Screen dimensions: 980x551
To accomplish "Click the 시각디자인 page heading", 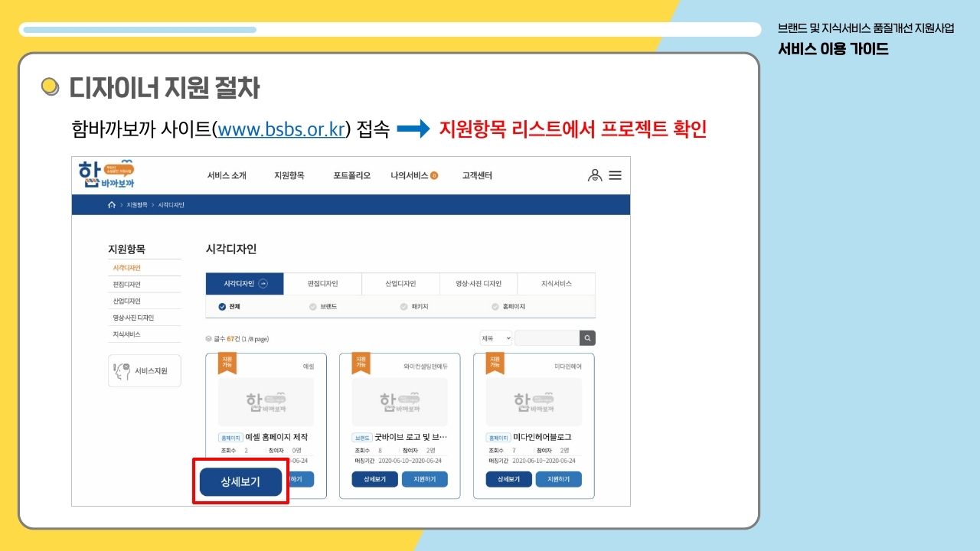I will tap(231, 249).
